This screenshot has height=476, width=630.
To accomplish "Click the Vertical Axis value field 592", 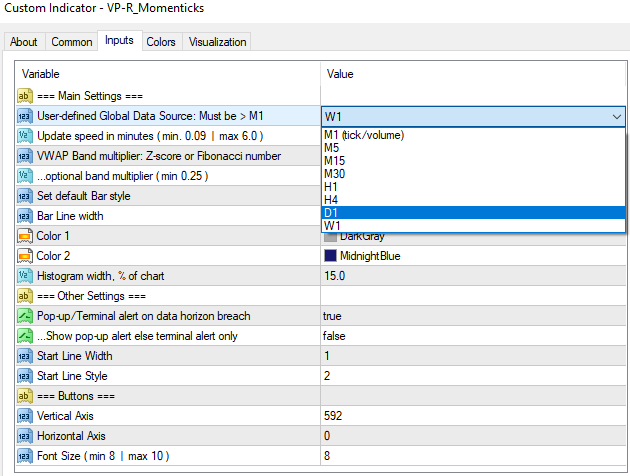I will point(472,416).
